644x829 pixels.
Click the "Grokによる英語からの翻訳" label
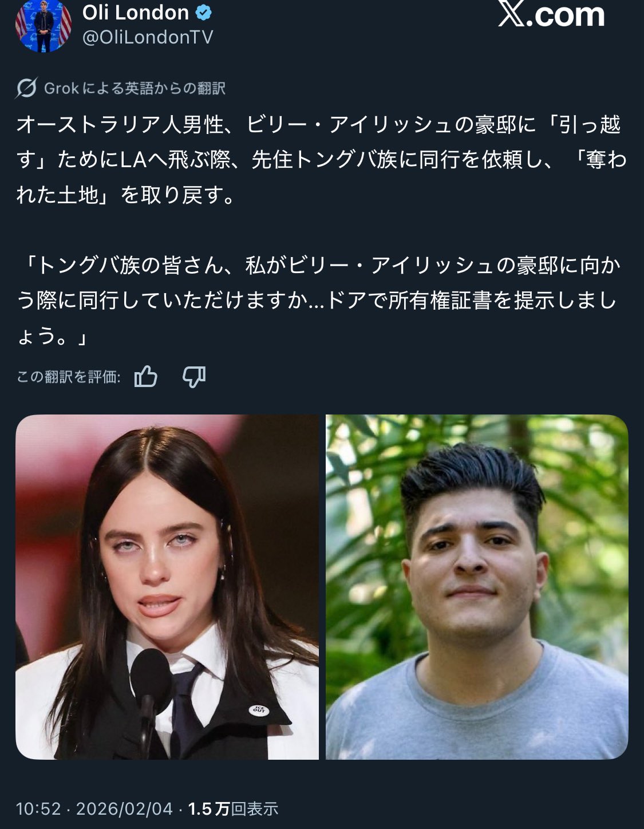click(135, 88)
